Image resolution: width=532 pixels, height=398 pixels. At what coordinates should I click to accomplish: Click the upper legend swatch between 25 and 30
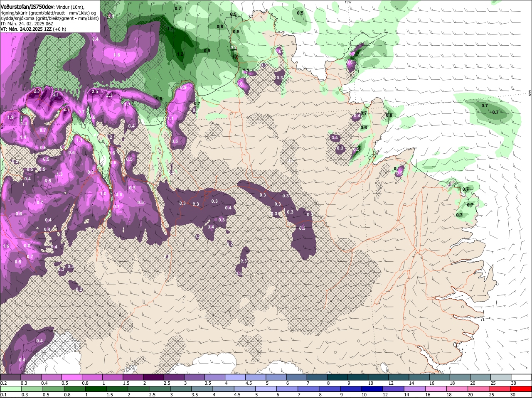coord(501,377)
